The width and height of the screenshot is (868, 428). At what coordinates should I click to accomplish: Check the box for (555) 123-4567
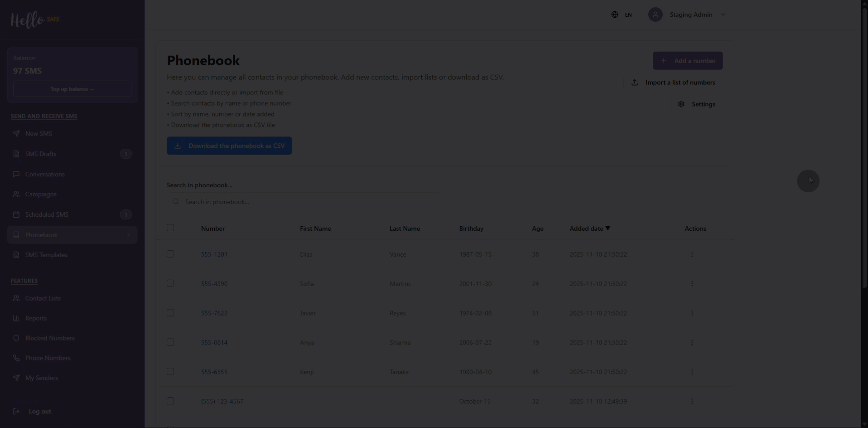point(170,401)
